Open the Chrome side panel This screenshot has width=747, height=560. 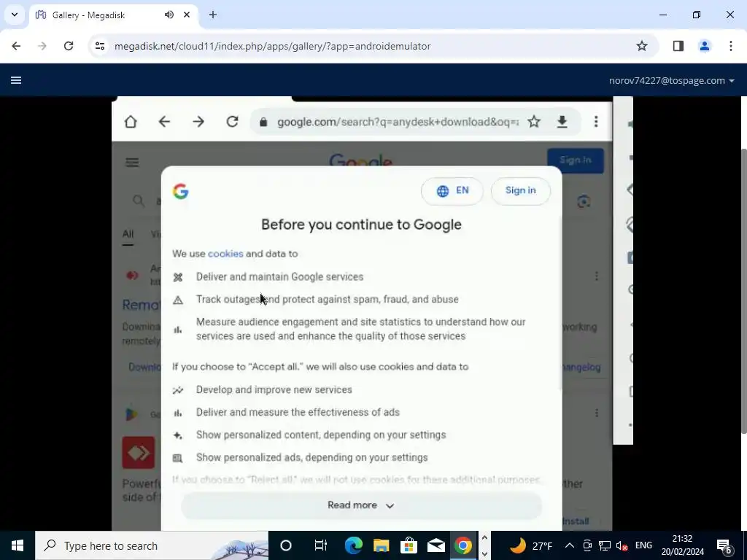coord(678,46)
